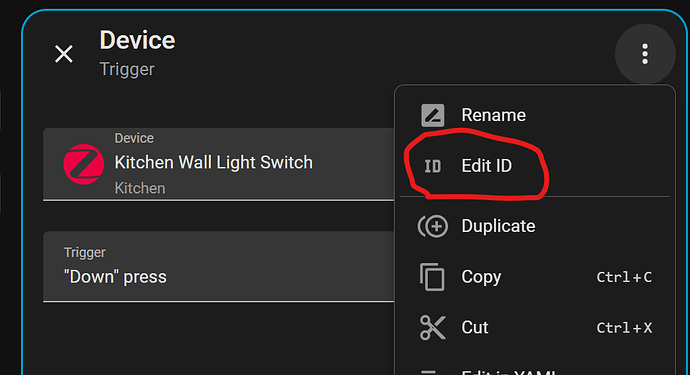The image size is (690, 375).
Task: Close the Device trigger dialog
Action: (64, 54)
